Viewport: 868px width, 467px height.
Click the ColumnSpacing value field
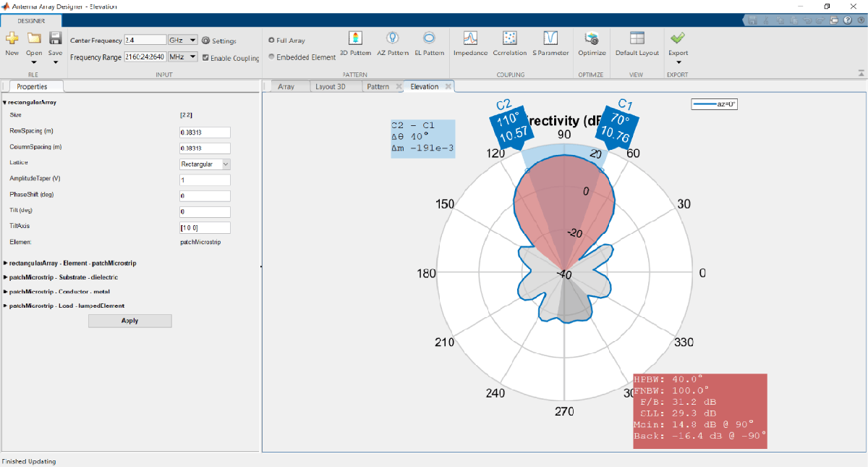pos(205,148)
